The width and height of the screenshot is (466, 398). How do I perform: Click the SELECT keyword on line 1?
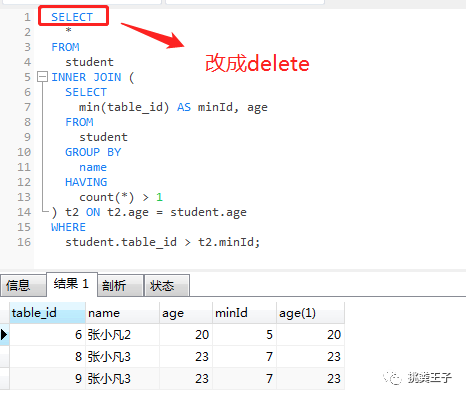coord(72,17)
